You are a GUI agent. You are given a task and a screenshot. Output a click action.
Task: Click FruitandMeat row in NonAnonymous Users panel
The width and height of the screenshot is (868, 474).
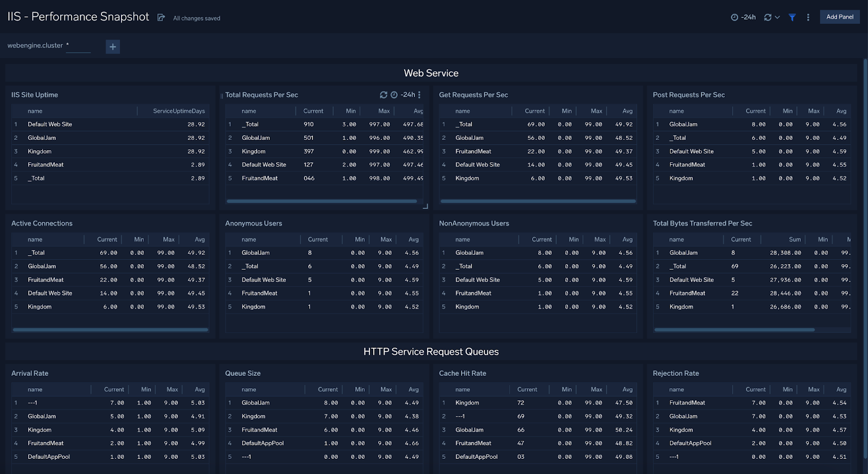538,293
